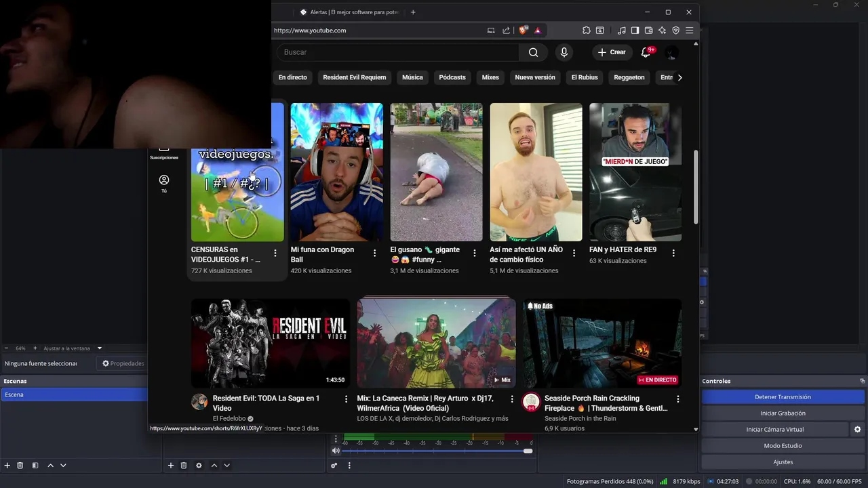Open the browser hamburger main menu
Image resolution: width=868 pixels, height=488 pixels.
click(690, 30)
